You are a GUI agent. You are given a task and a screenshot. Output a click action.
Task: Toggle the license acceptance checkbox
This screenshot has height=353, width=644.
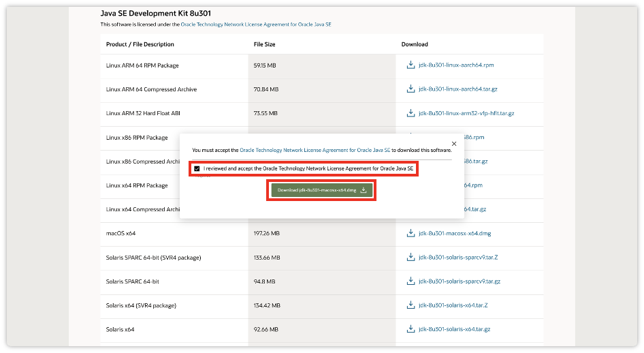[197, 168]
